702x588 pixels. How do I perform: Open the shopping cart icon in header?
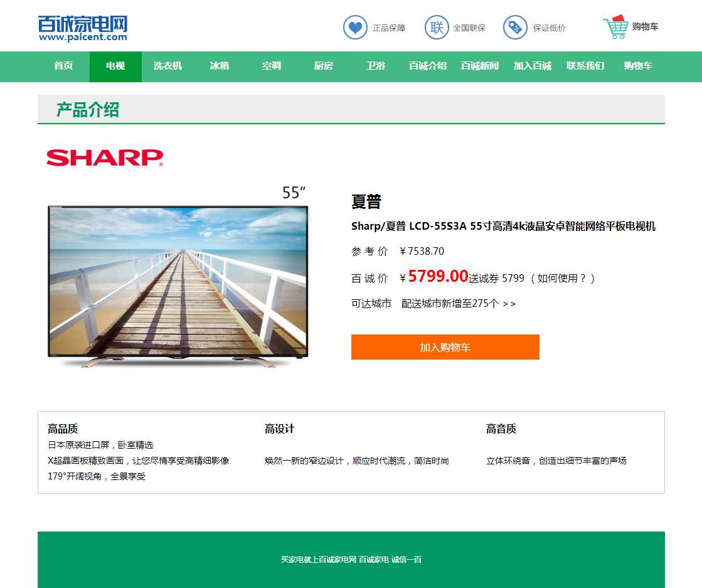click(615, 27)
